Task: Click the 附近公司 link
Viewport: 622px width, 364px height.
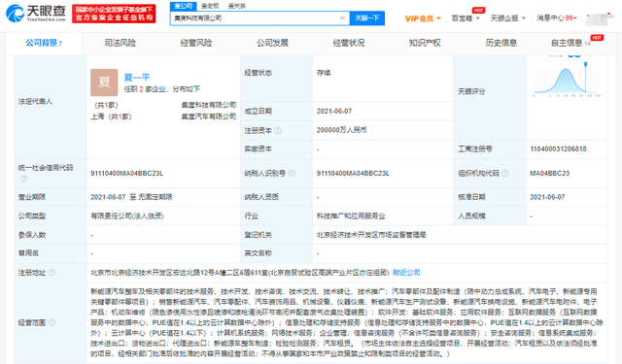Action: [x=406, y=273]
